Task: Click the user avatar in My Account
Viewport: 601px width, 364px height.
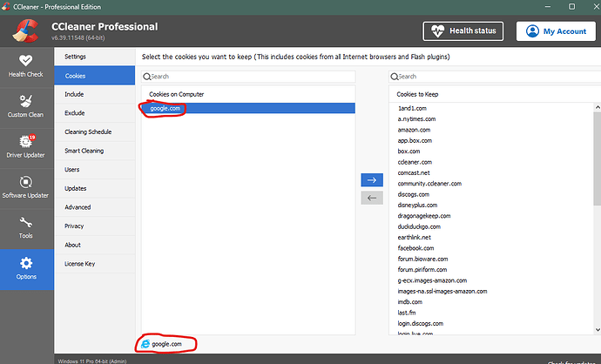Action: tap(532, 31)
